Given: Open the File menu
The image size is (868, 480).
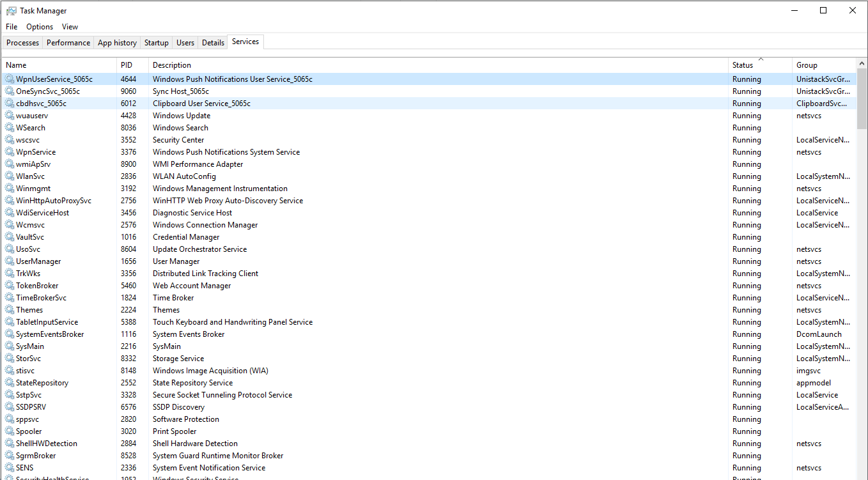Looking at the screenshot, I should 12,27.
